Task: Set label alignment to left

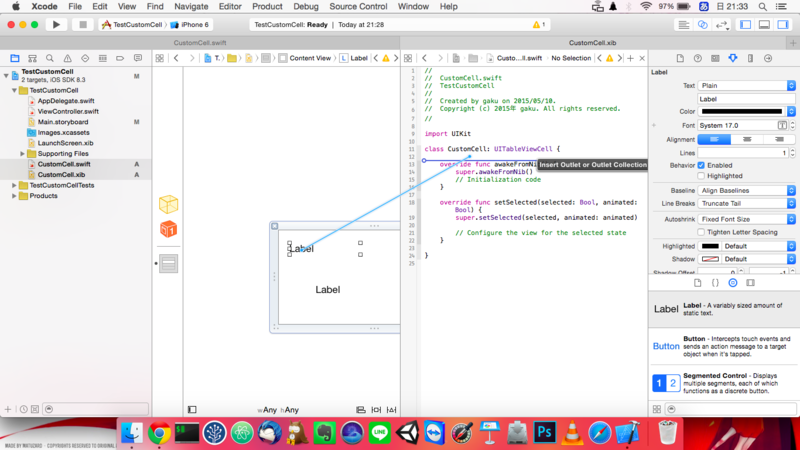Action: pyautogui.click(x=714, y=139)
